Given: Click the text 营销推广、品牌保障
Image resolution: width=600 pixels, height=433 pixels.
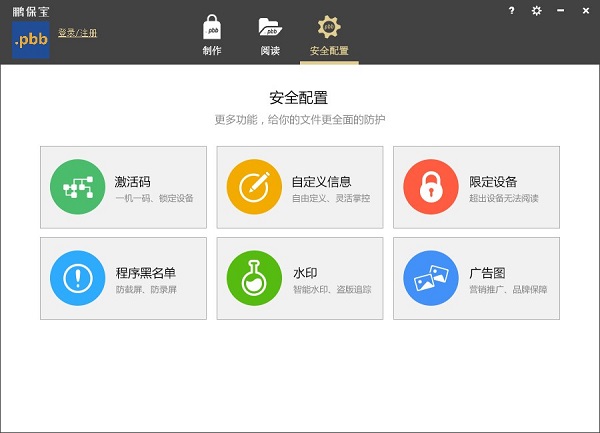Looking at the screenshot, I should (x=508, y=290).
